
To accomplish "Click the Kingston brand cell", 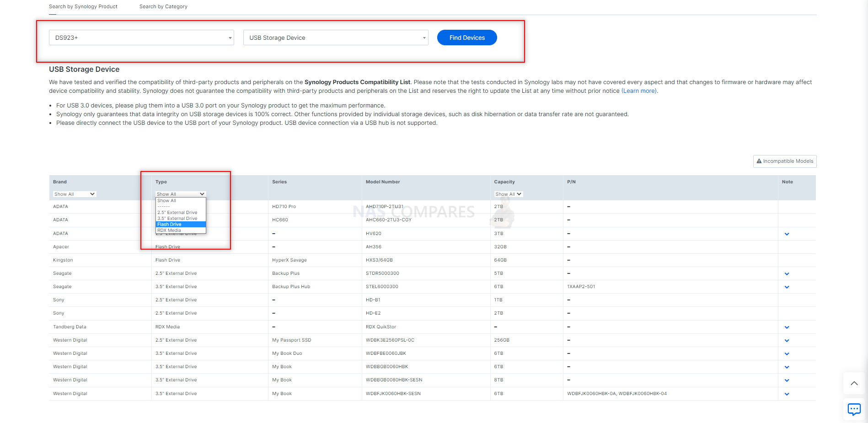I will pyautogui.click(x=63, y=260).
